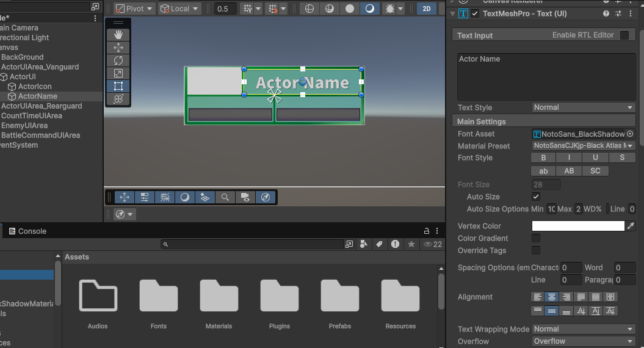
Task: Switch to the Console tab
Action: tap(27, 231)
